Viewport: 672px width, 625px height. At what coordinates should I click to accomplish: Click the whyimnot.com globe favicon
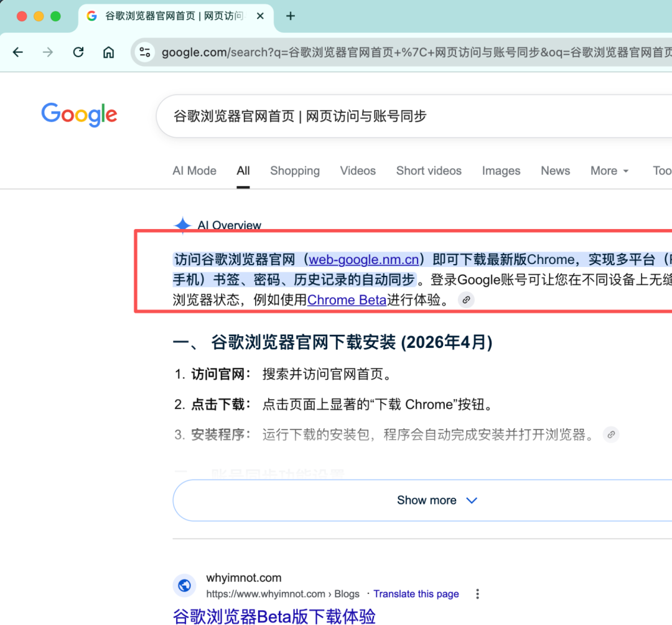click(x=184, y=585)
